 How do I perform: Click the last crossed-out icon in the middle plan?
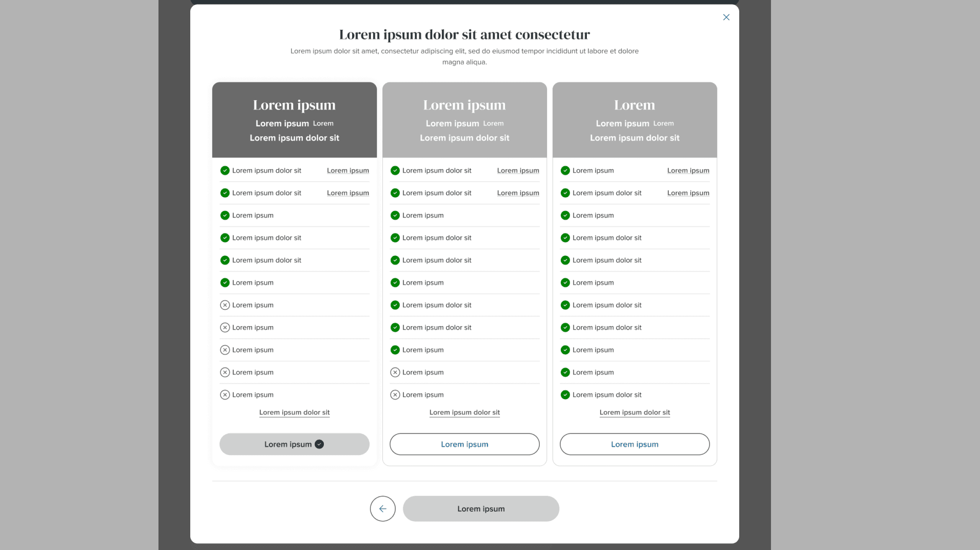(395, 394)
